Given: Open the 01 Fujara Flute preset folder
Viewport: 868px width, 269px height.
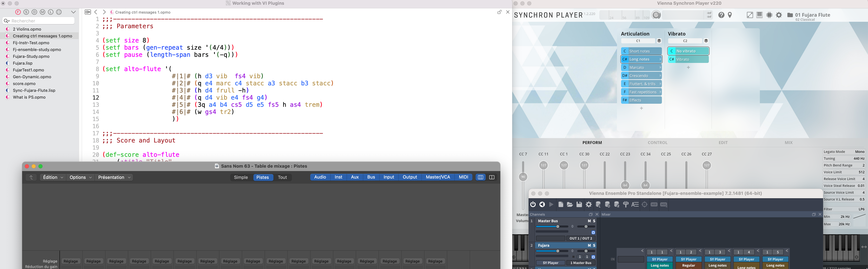Looking at the screenshot, I should 790,15.
